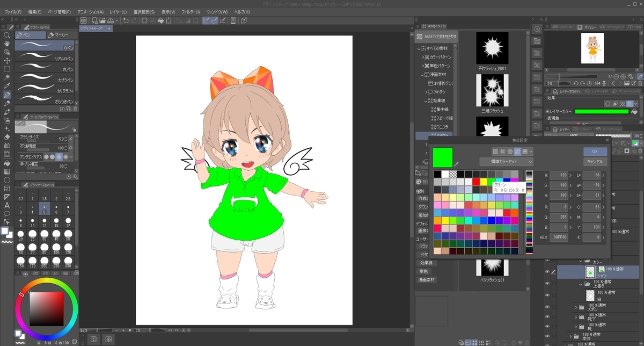This screenshot has width=644, height=346.
Task: Select the Eraser tool in the toolbox
Action: [7, 137]
